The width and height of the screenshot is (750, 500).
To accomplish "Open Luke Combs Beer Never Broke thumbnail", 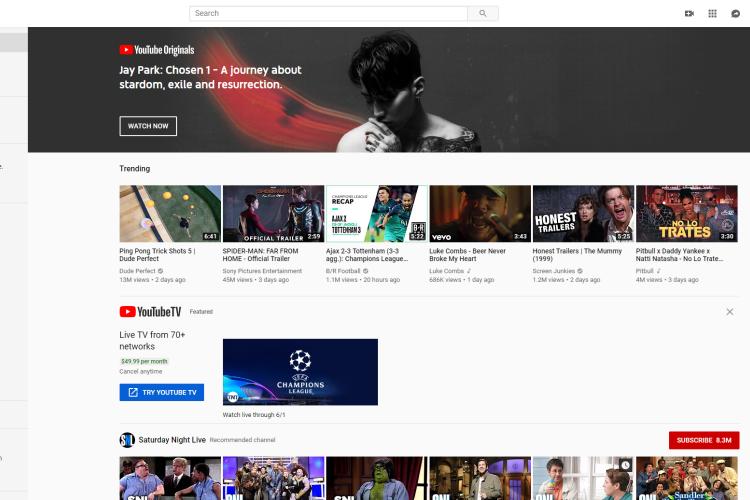I will pyautogui.click(x=480, y=213).
